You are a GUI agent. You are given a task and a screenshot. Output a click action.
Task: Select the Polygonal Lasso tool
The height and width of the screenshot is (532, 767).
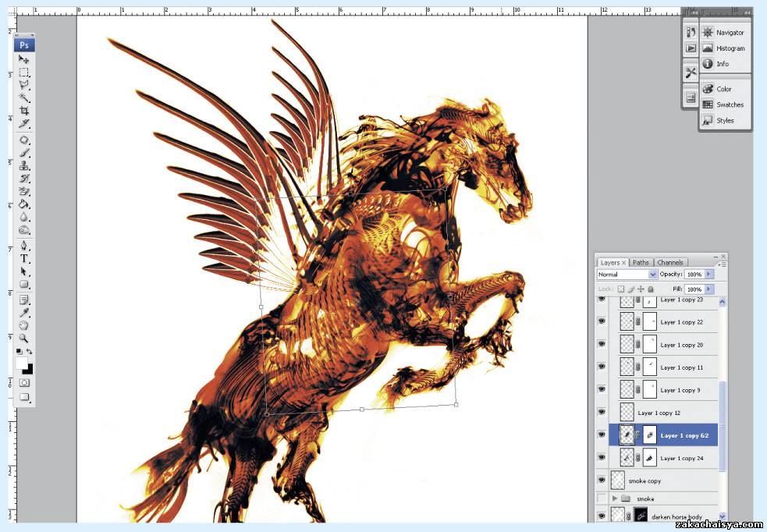23,85
